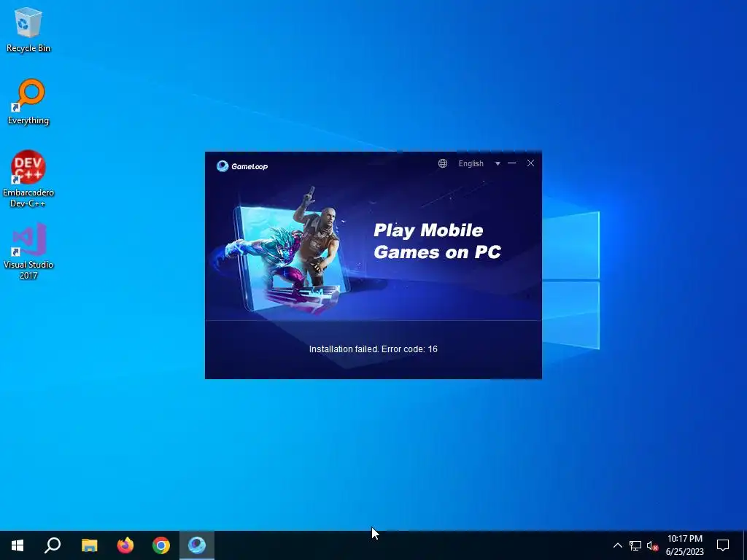
Task: Click the muted volume tray icon
Action: click(652, 545)
